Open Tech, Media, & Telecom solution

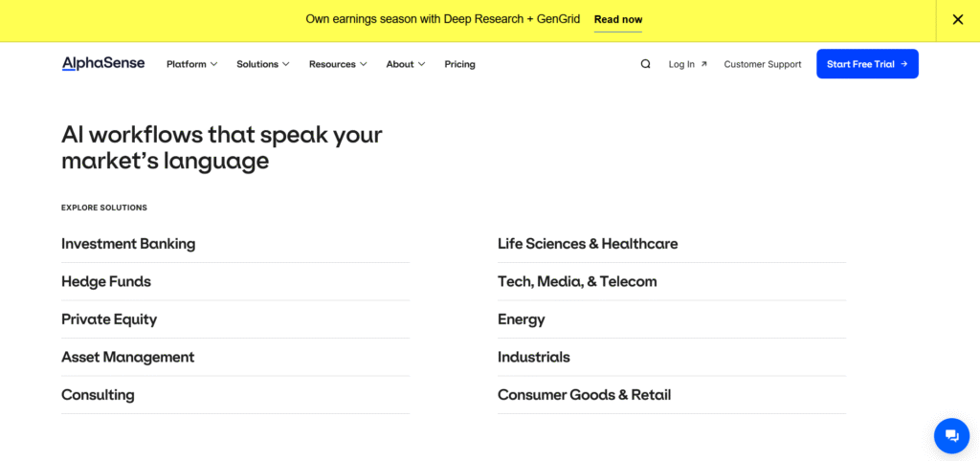577,281
